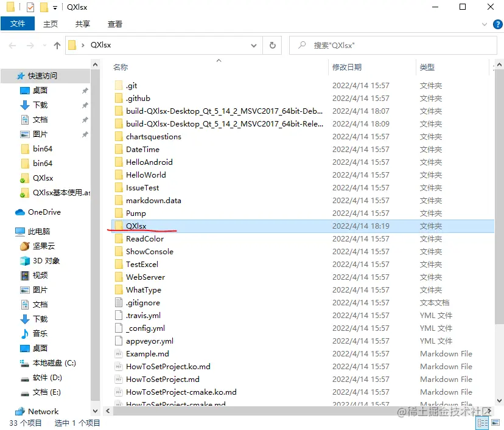Click the New folder quick access icon
The height and width of the screenshot is (430, 504).
point(44,7)
